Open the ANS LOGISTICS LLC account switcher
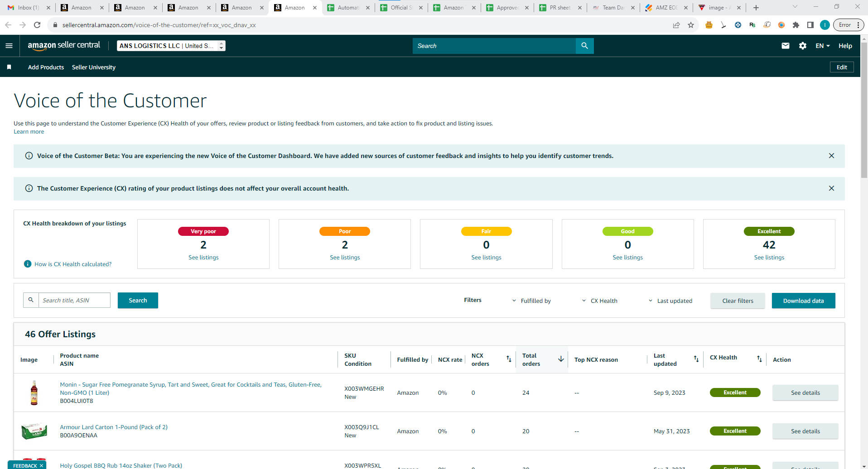Screen dimensions: 868x469 (171, 46)
